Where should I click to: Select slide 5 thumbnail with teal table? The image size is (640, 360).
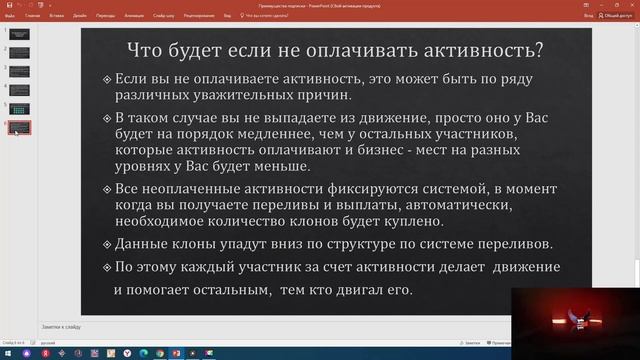point(19,109)
